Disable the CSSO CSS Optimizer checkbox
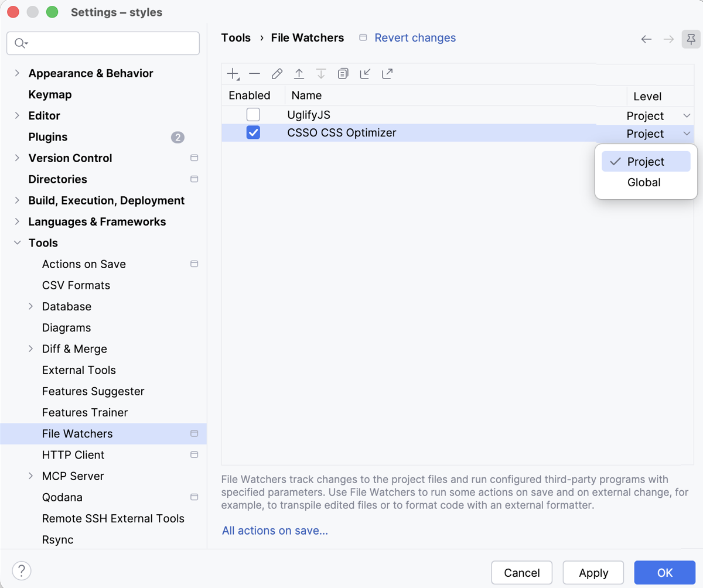 253,133
